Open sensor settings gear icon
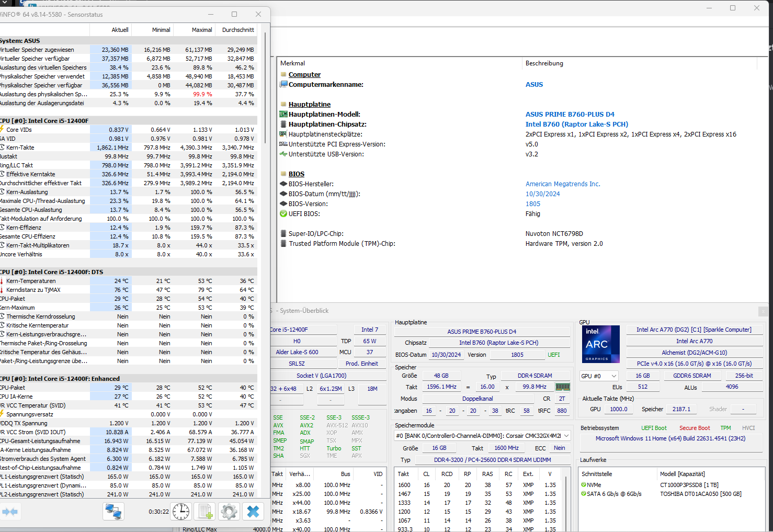This screenshot has height=532, width=773. (x=229, y=512)
